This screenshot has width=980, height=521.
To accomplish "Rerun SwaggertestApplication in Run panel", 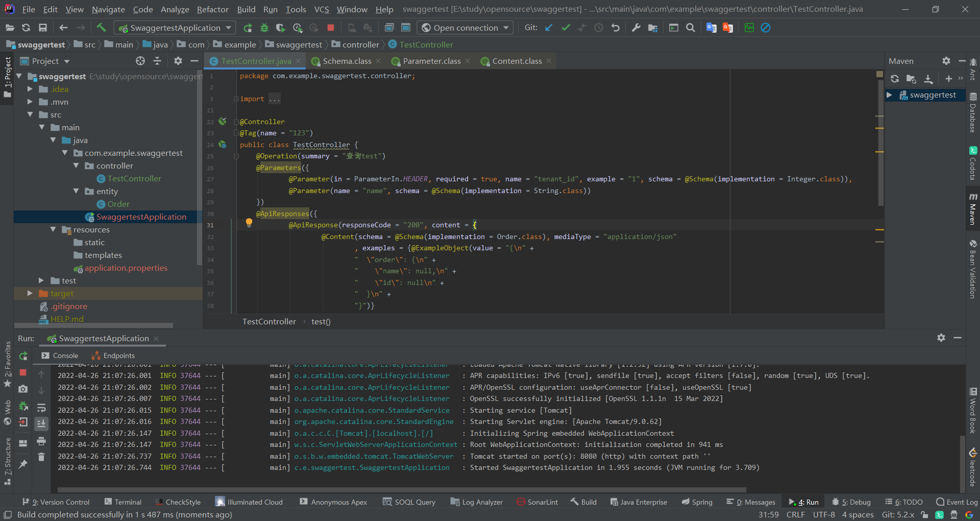I will [x=23, y=356].
